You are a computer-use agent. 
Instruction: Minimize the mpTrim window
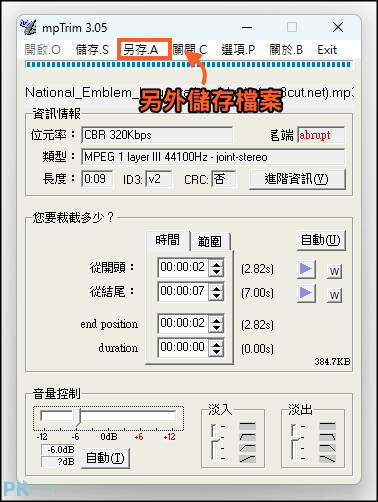coord(247,27)
